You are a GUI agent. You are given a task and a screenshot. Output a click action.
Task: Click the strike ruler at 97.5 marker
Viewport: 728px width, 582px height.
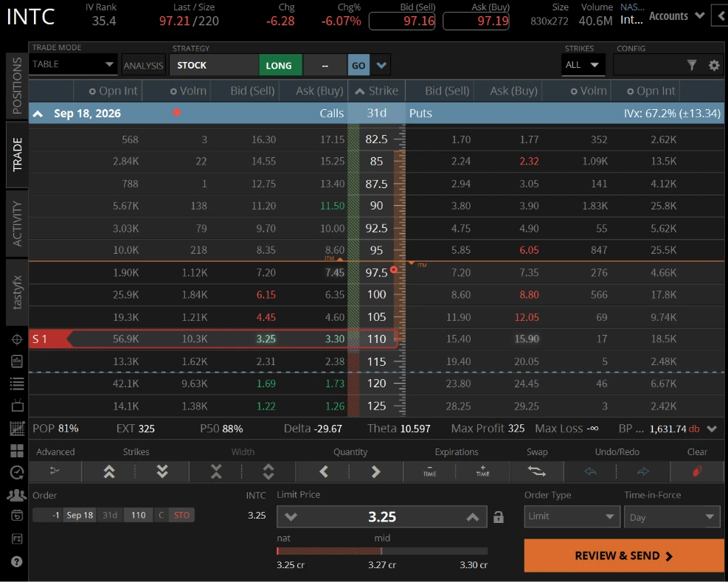394,270
